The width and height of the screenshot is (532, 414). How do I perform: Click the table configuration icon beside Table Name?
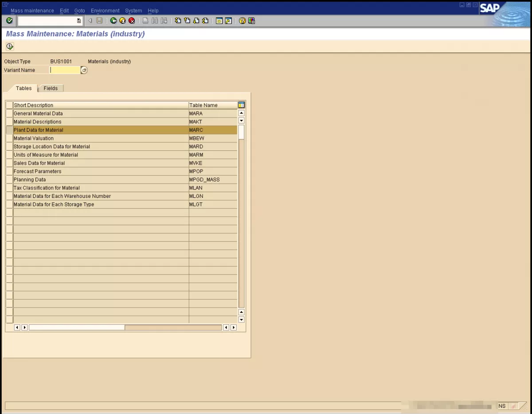[x=241, y=105]
